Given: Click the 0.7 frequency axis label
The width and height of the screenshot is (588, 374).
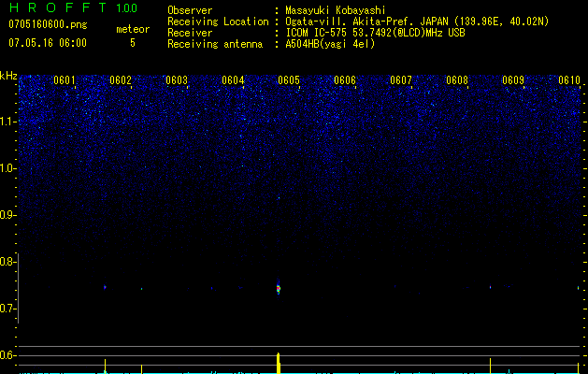Looking at the screenshot, I should (x=8, y=309).
